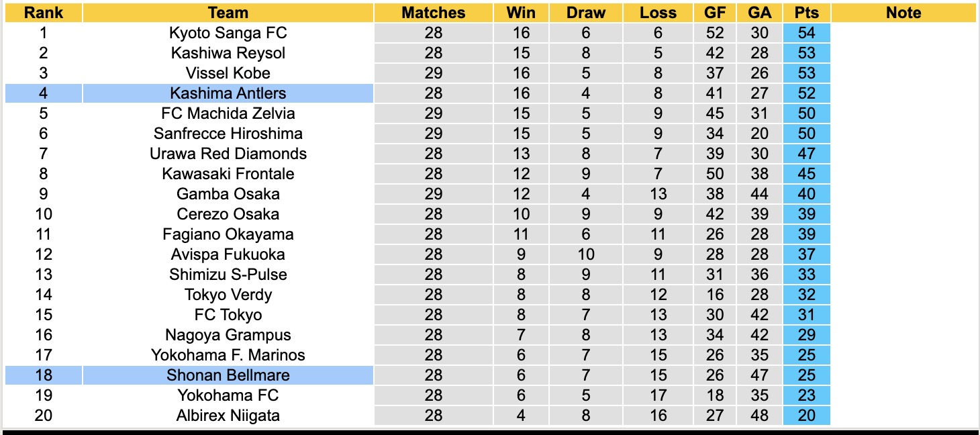The height and width of the screenshot is (435, 980).
Task: Select the highlighted Kashima Antlers team name
Action: [x=228, y=93]
